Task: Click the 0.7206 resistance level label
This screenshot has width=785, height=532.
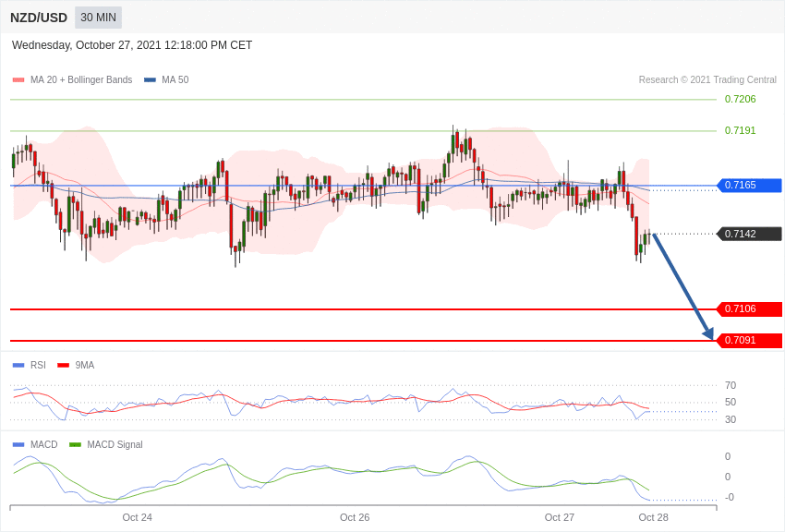Action: [x=740, y=99]
